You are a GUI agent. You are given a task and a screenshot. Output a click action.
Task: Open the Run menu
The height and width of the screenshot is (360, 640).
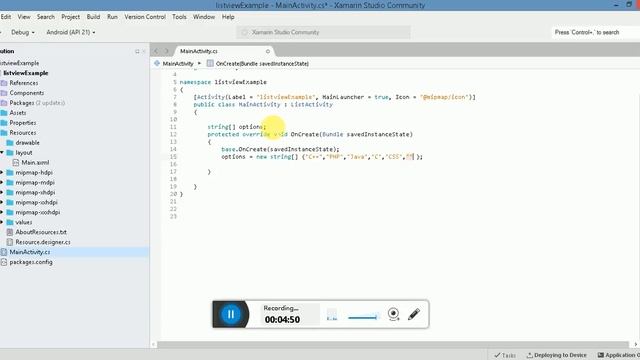tap(112, 17)
